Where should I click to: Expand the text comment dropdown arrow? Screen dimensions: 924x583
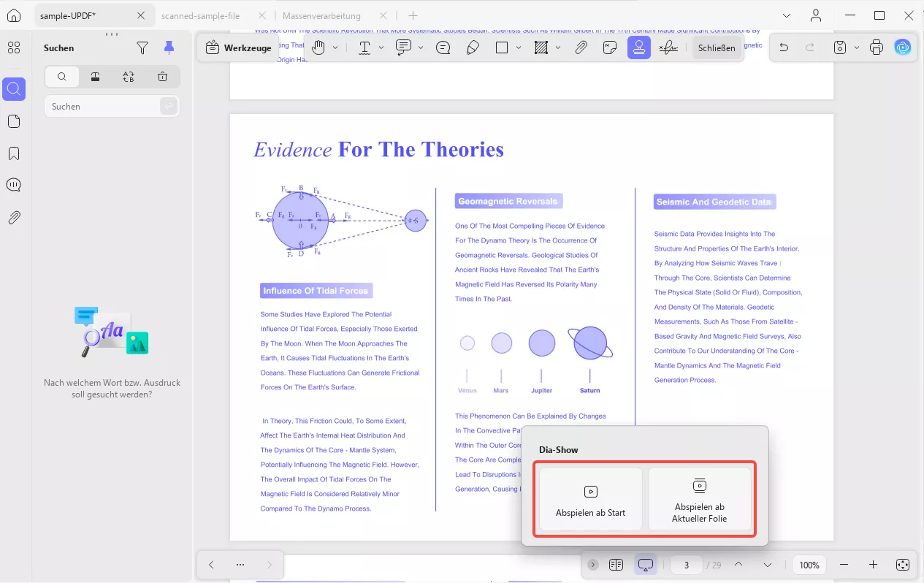(421, 47)
